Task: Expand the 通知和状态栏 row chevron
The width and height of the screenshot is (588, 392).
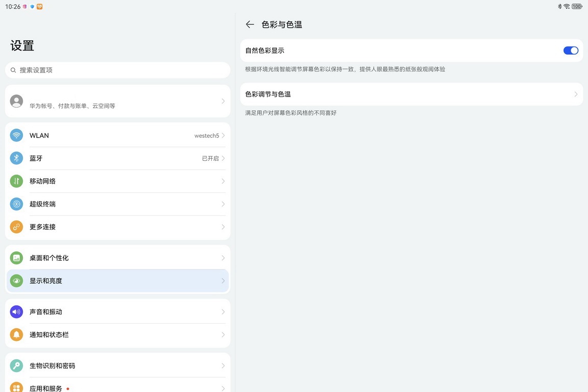Action: point(223,335)
